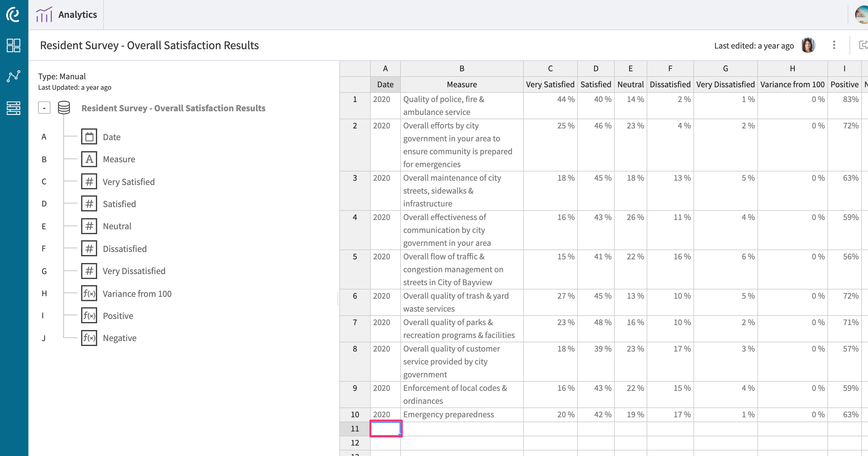The width and height of the screenshot is (868, 456).
Task: Click the Analytics header tab
Action: [x=66, y=14]
